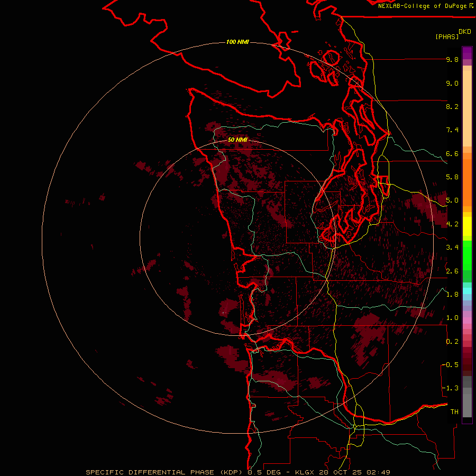
Task: Click the NEXLAB-College of DuPage watermark text
Action: coord(422,6)
